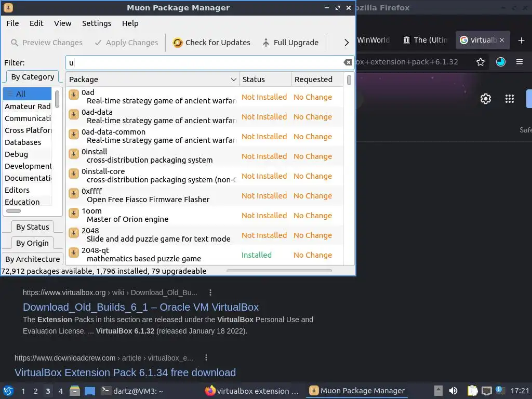The height and width of the screenshot is (399, 532).
Task: Select By Status filter tab
Action: [33, 227]
